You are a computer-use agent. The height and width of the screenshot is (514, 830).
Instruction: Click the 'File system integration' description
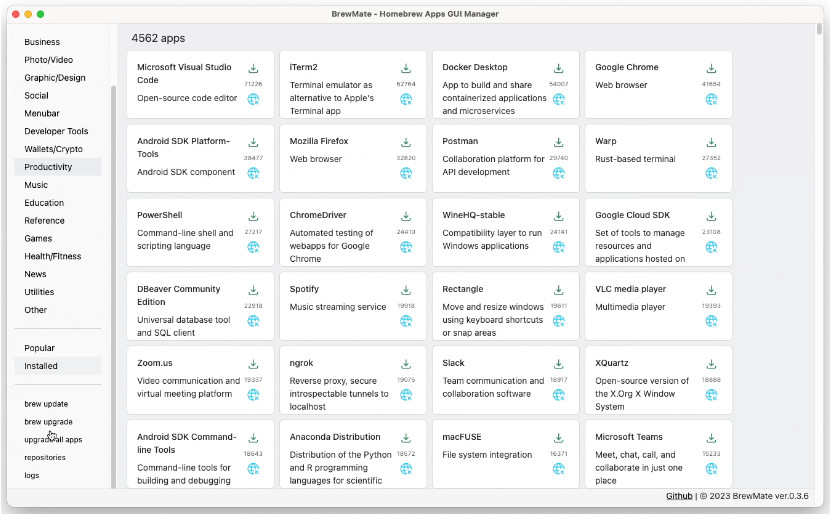487,455
